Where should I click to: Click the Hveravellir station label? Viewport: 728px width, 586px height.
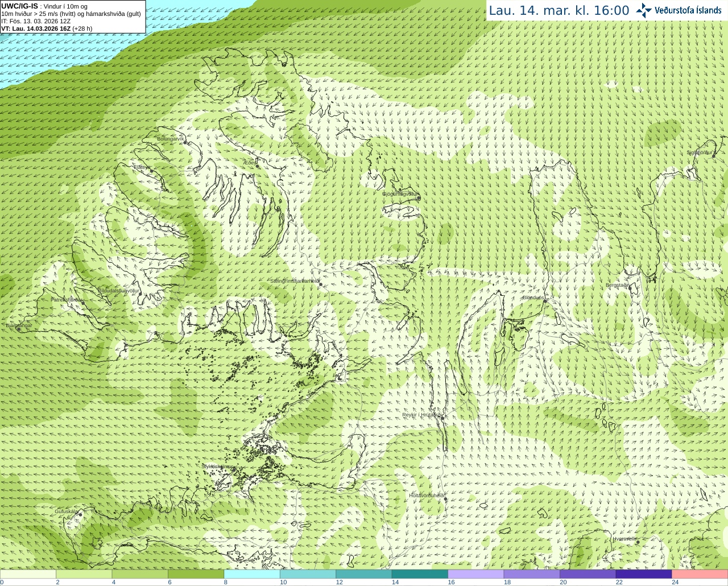pyautogui.click(x=624, y=539)
